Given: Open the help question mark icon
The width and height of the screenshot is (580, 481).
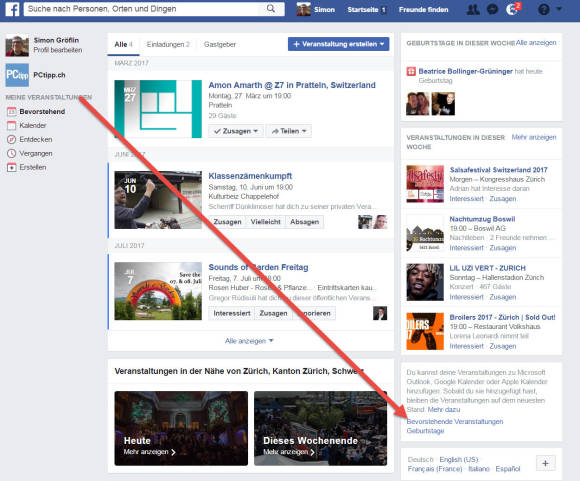Looking at the screenshot, I should coord(543,9).
